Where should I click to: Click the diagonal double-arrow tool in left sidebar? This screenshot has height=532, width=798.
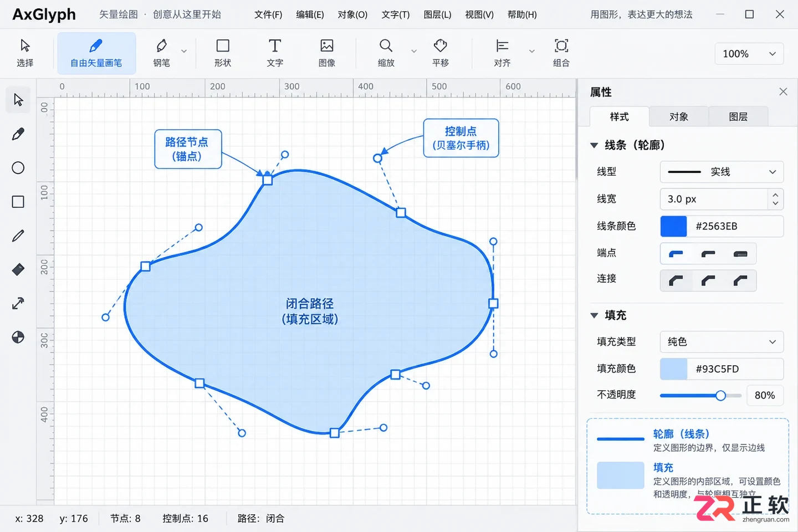tap(18, 304)
